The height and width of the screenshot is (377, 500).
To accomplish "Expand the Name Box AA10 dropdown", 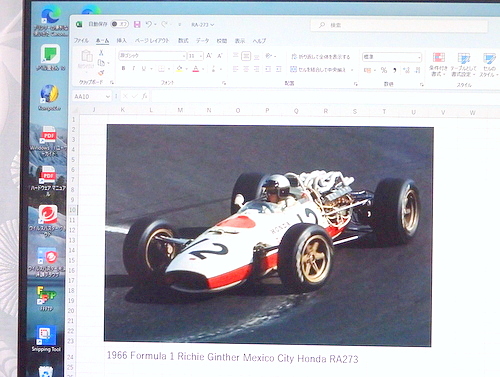I will tap(108, 97).
